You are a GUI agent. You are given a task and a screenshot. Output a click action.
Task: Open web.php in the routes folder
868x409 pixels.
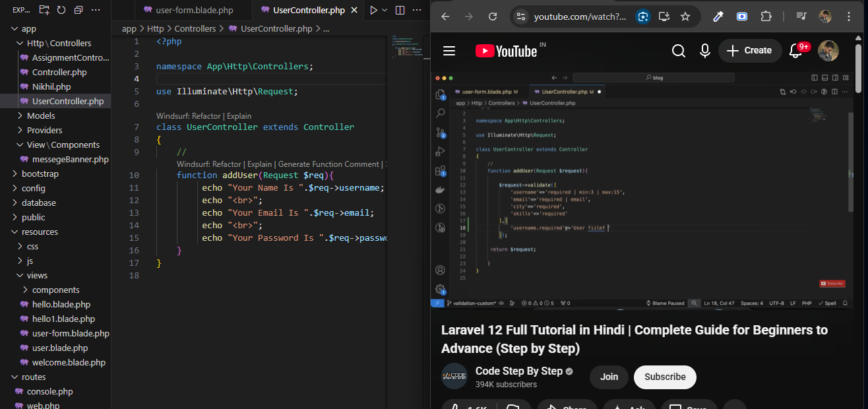[43, 405]
